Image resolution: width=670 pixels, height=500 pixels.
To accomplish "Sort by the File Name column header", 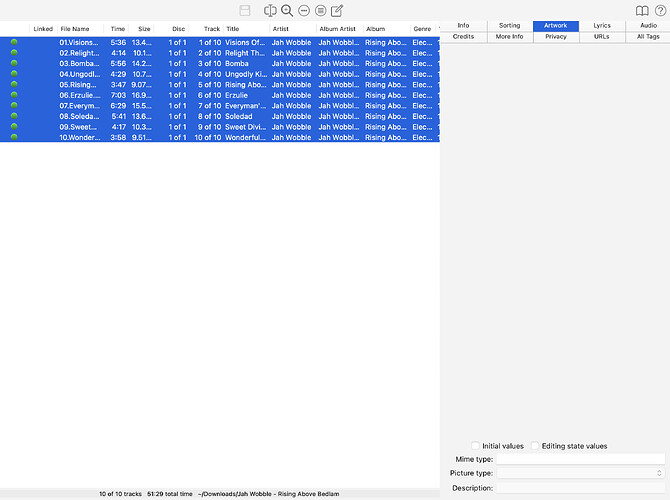I will tap(80, 29).
